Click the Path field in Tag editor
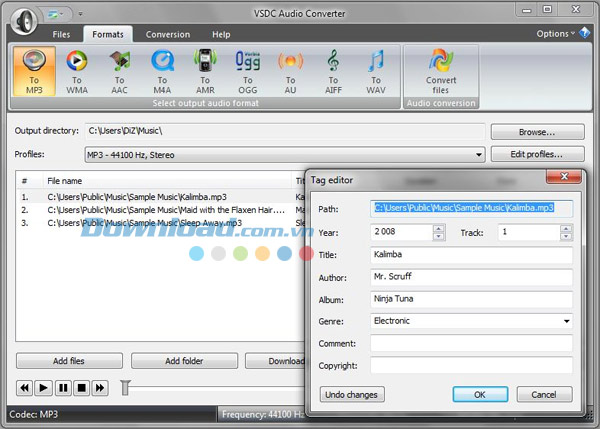The height and width of the screenshot is (429, 600). (x=471, y=209)
